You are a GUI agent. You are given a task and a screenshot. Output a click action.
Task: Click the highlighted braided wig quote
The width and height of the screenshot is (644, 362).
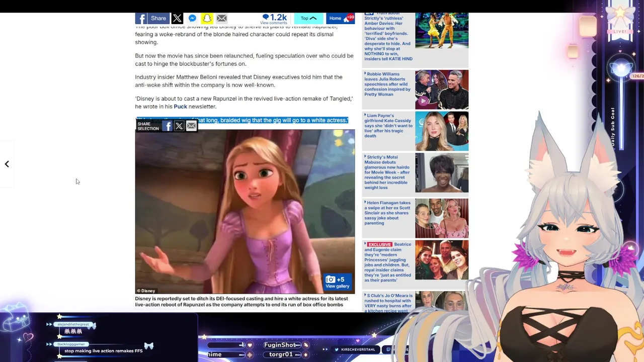[242, 121]
